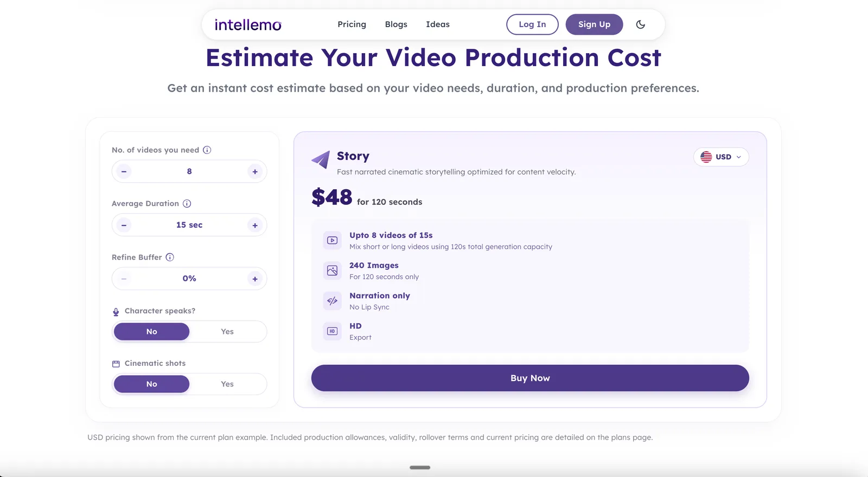This screenshot has height=477, width=868.
Task: Click the $48 price text
Action: (332, 197)
